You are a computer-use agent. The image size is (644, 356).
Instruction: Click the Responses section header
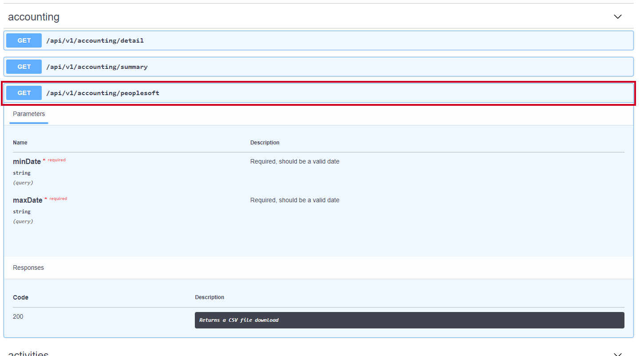click(x=28, y=268)
